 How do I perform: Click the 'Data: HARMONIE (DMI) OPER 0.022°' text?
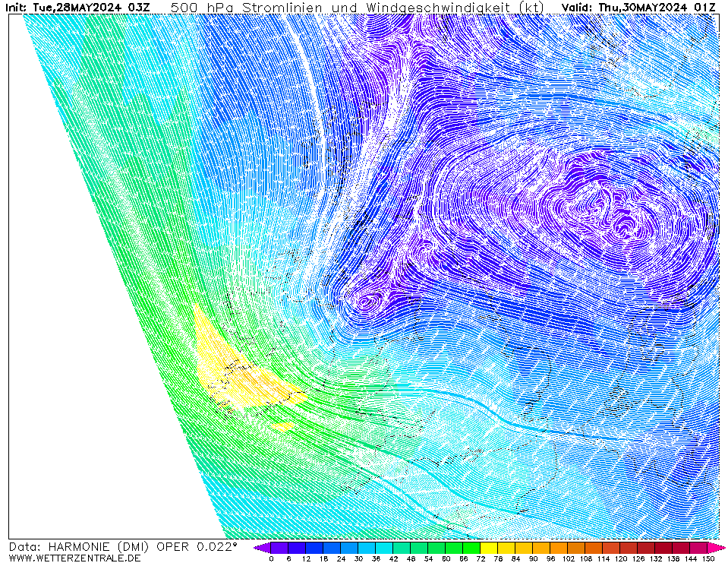(123, 547)
